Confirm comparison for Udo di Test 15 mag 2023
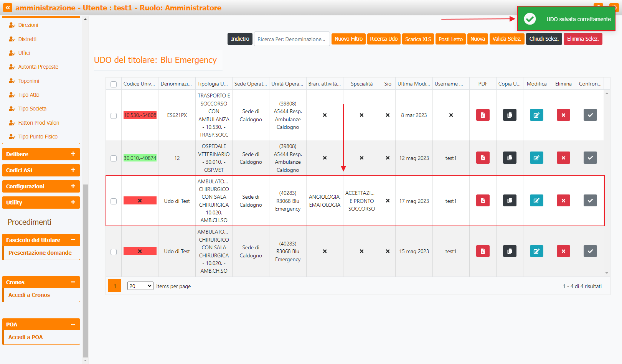 coord(590,251)
